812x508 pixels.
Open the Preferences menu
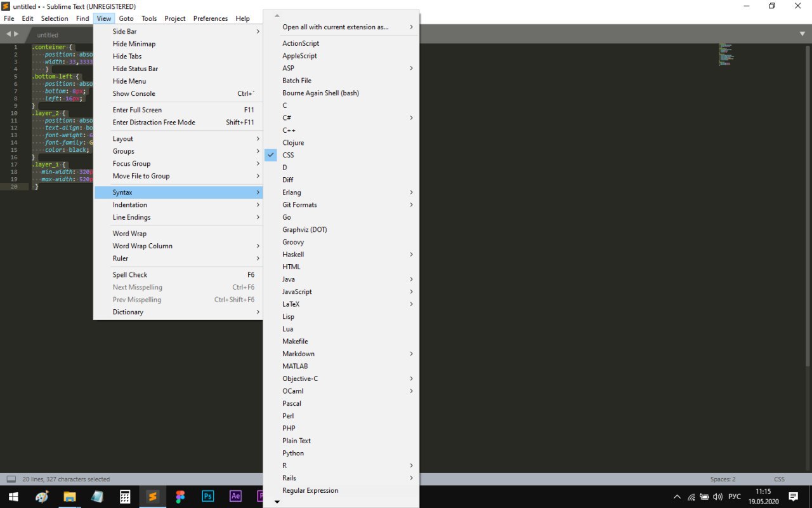pyautogui.click(x=211, y=18)
